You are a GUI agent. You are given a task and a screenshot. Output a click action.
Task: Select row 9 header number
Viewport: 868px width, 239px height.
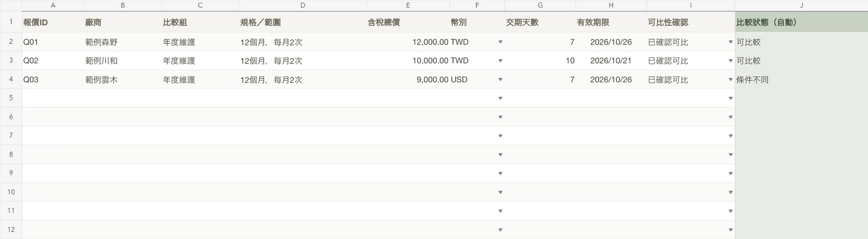tap(11, 173)
